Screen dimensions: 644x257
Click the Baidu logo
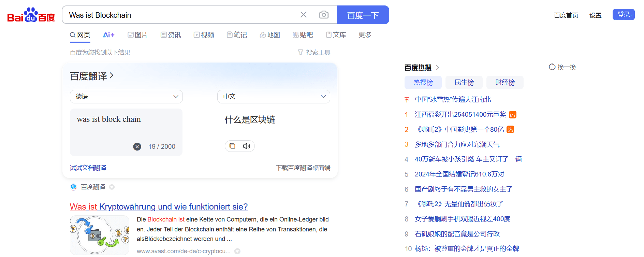pos(31,15)
